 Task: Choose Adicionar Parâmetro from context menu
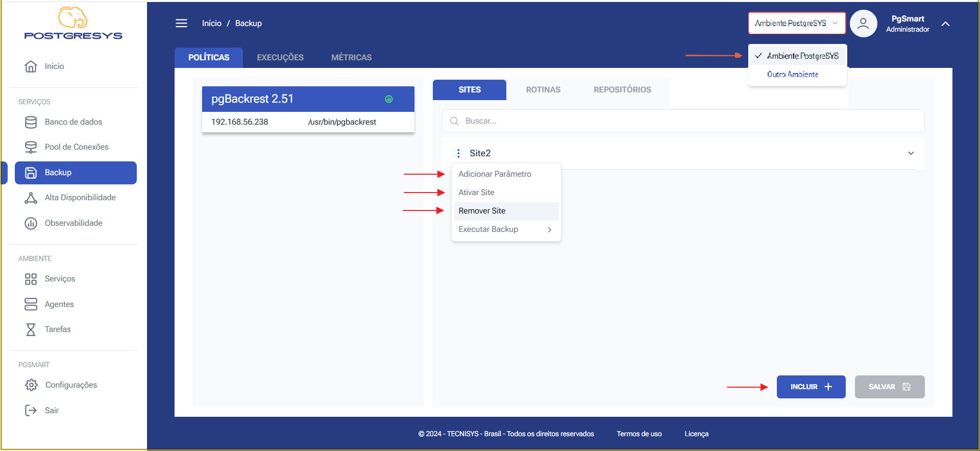pyautogui.click(x=506, y=174)
